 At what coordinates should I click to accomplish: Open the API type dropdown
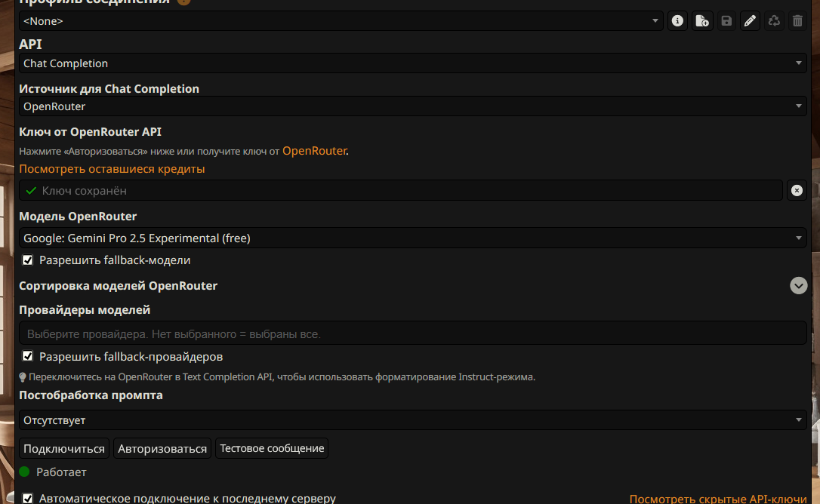tap(412, 63)
